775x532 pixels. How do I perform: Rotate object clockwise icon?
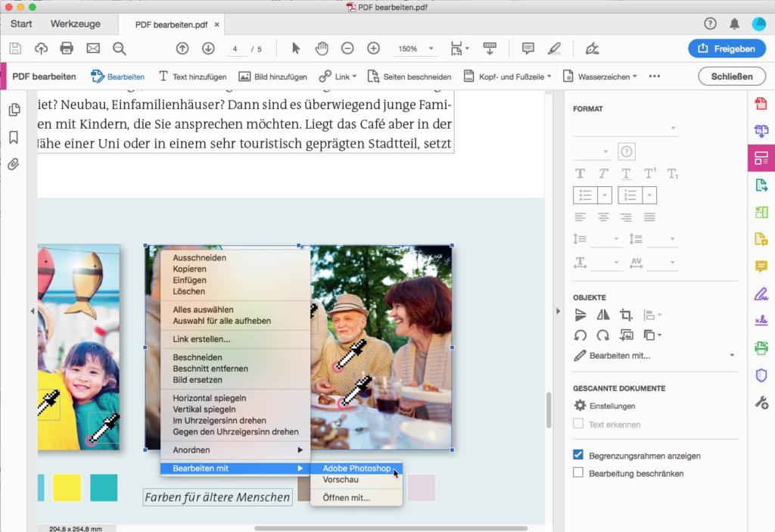(x=602, y=336)
